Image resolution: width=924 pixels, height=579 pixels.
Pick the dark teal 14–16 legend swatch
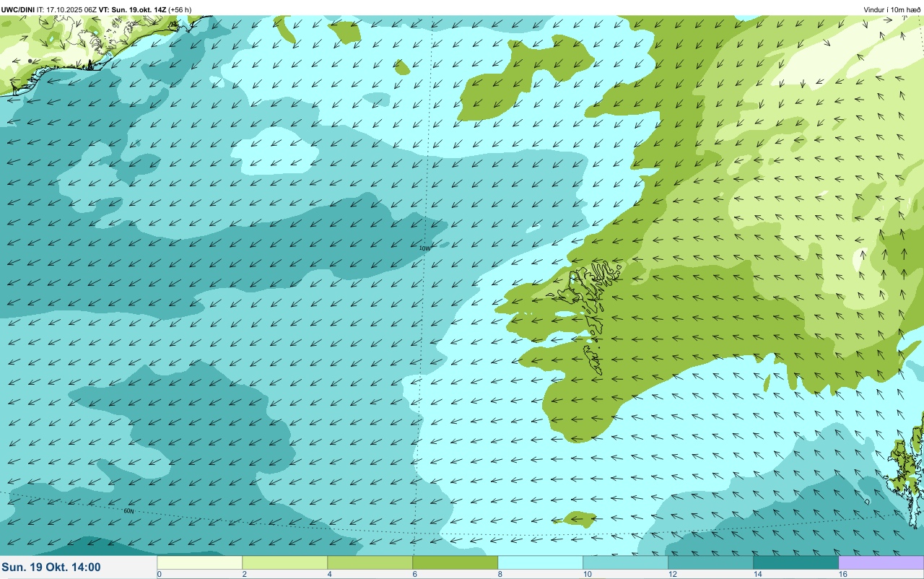796,562
